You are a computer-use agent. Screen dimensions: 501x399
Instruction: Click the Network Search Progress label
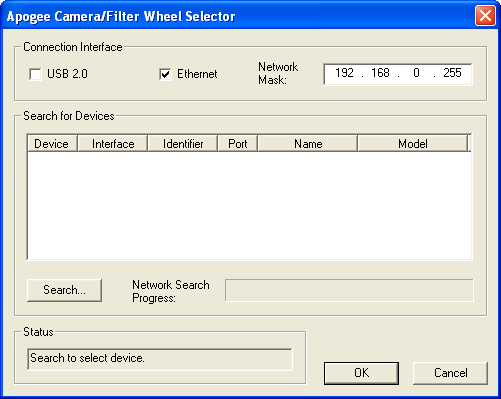pos(171,291)
